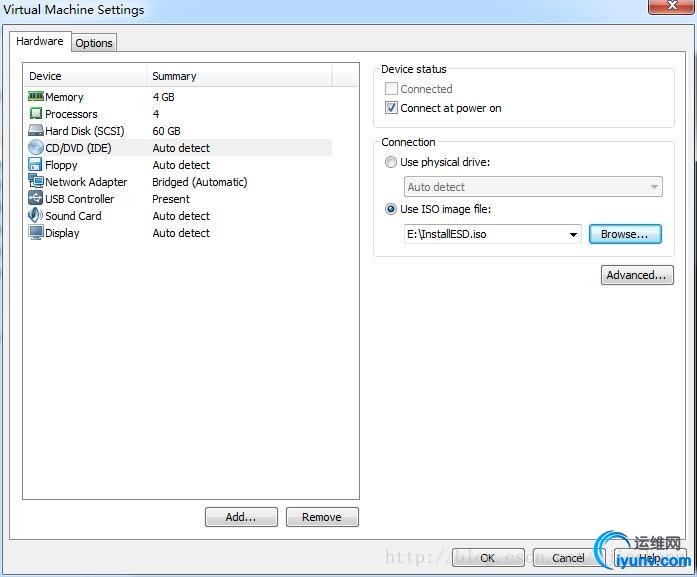Click the Device column header
The image size is (697, 577).
pyautogui.click(x=85, y=76)
